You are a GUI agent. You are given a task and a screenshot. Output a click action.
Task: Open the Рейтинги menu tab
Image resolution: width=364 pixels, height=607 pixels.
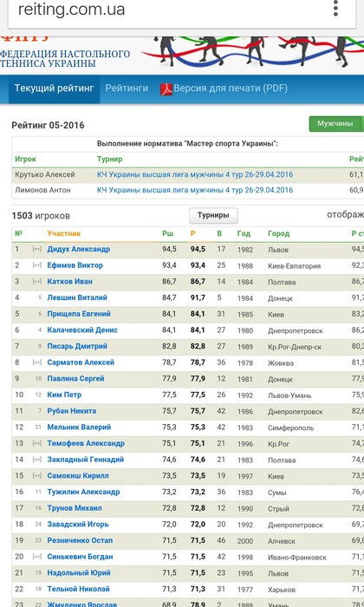[127, 88]
